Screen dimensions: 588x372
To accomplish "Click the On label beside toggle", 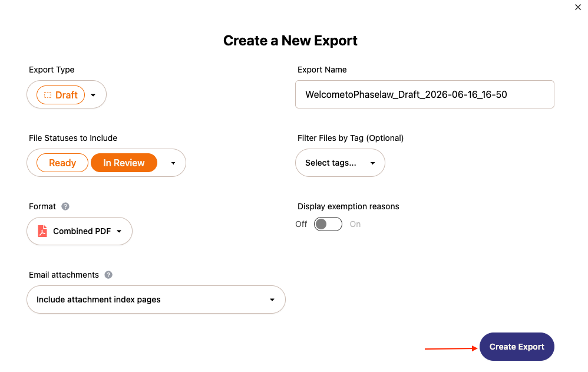I will coord(355,224).
